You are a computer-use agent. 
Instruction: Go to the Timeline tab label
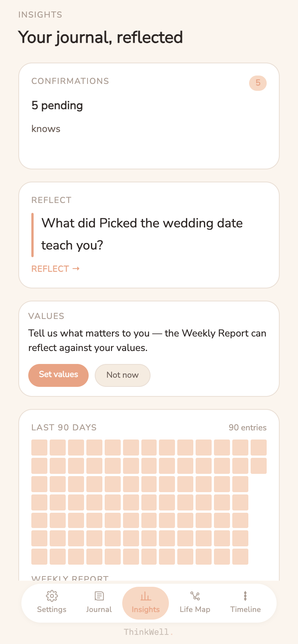click(x=245, y=609)
